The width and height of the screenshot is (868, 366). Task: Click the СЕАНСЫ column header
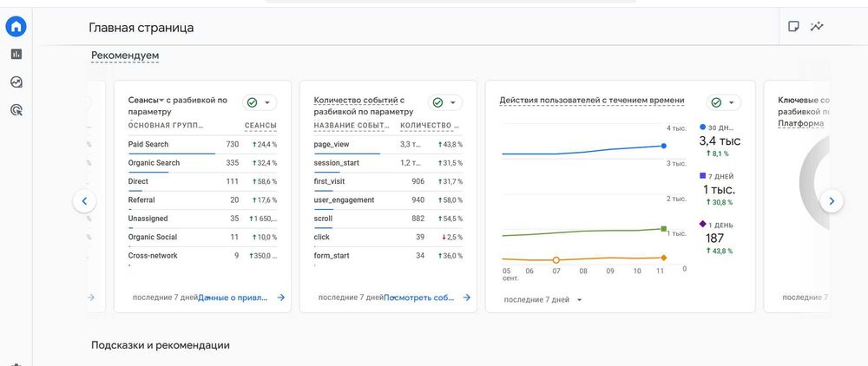coord(260,126)
